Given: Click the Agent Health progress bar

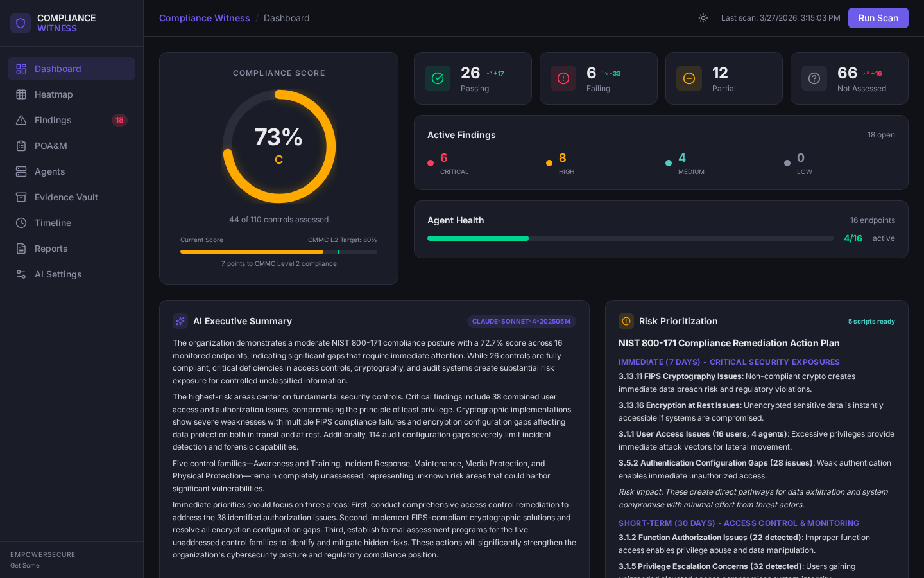Looking at the screenshot, I should point(631,238).
